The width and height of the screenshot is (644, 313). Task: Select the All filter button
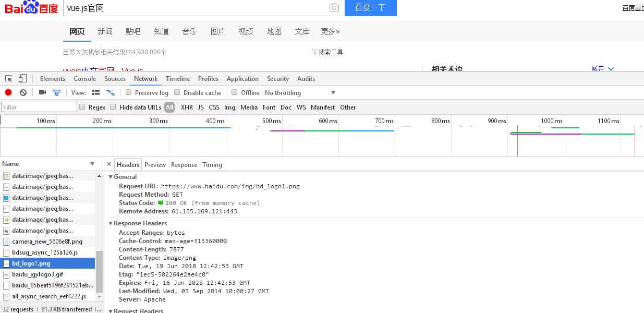(x=169, y=107)
